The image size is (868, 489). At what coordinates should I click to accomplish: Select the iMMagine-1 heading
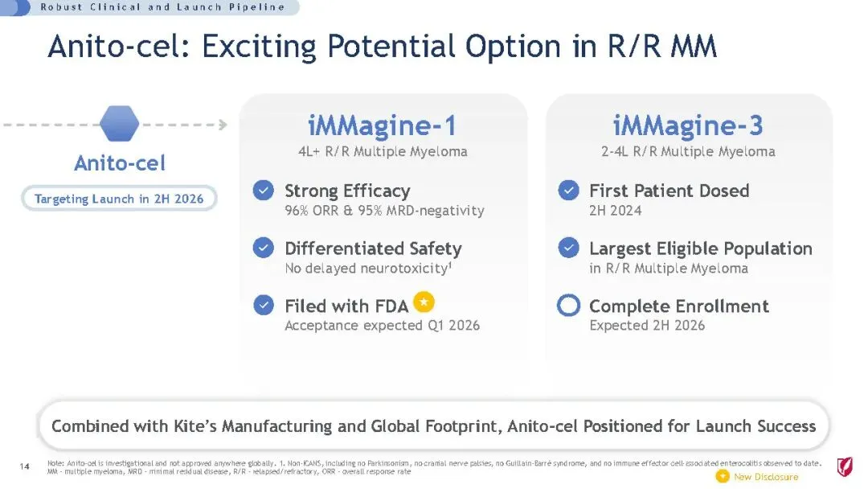pyautogui.click(x=383, y=125)
